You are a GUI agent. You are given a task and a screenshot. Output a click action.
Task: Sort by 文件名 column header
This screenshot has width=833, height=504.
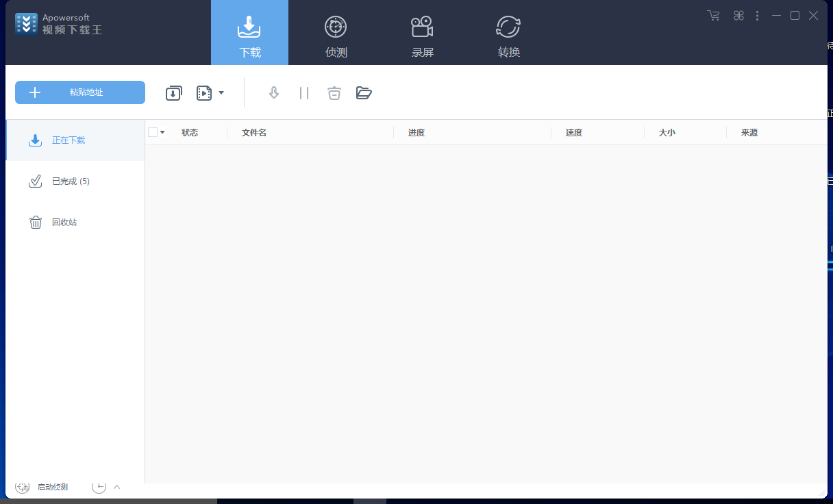pos(254,133)
